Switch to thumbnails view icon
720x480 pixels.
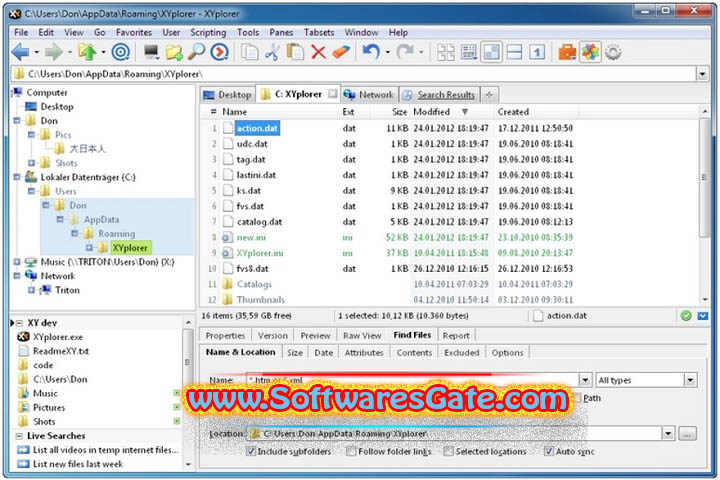coord(446,52)
